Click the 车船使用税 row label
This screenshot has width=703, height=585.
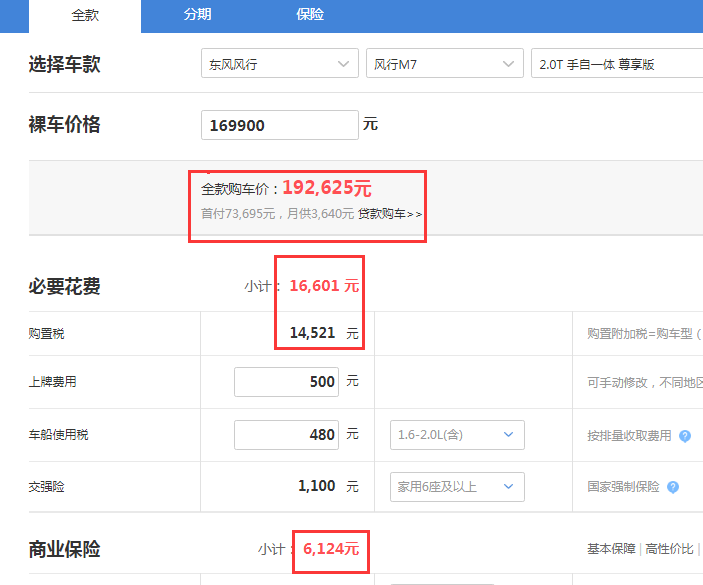[58, 435]
